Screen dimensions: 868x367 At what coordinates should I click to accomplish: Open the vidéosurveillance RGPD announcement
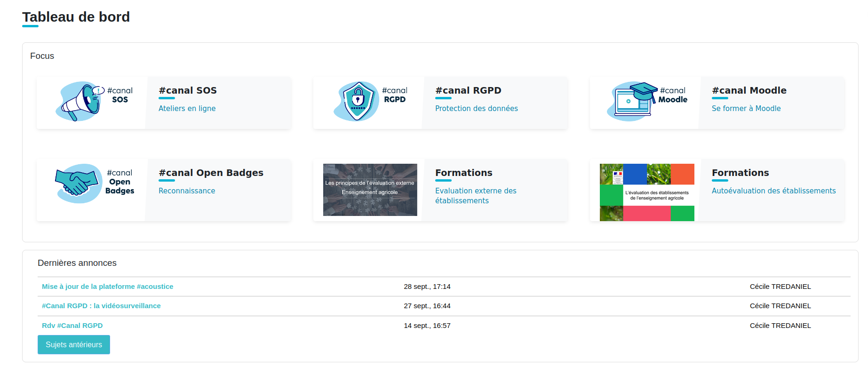pos(101,306)
